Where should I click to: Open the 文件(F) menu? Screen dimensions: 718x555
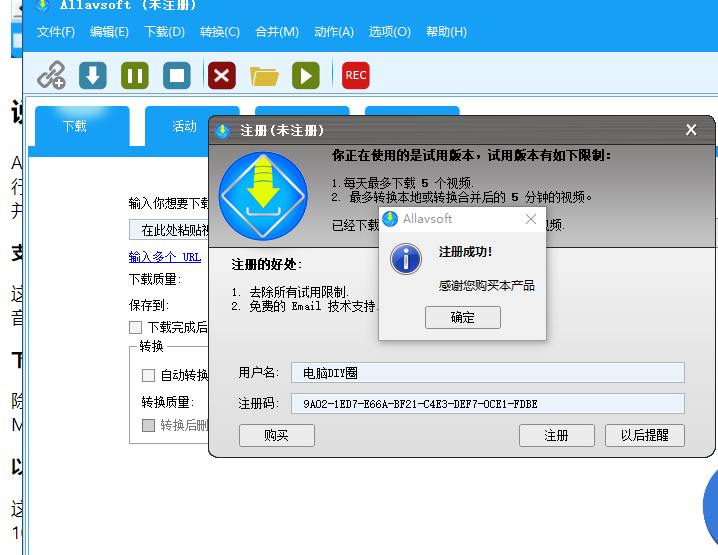(x=56, y=32)
